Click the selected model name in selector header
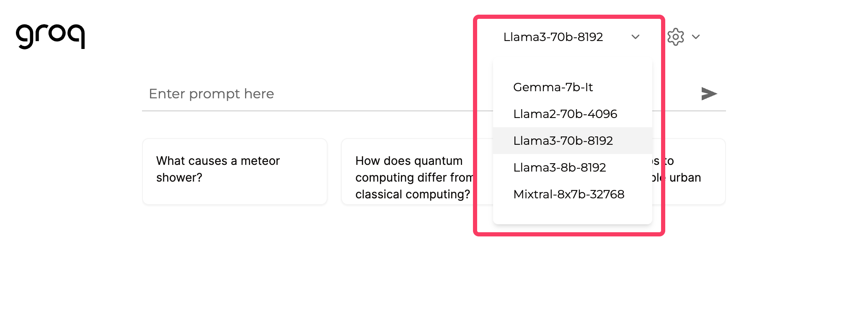868x313 pixels. pyautogui.click(x=553, y=37)
